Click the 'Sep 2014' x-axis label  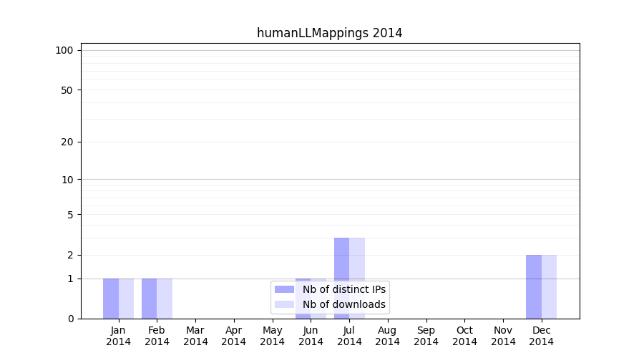pyautogui.click(x=426, y=336)
